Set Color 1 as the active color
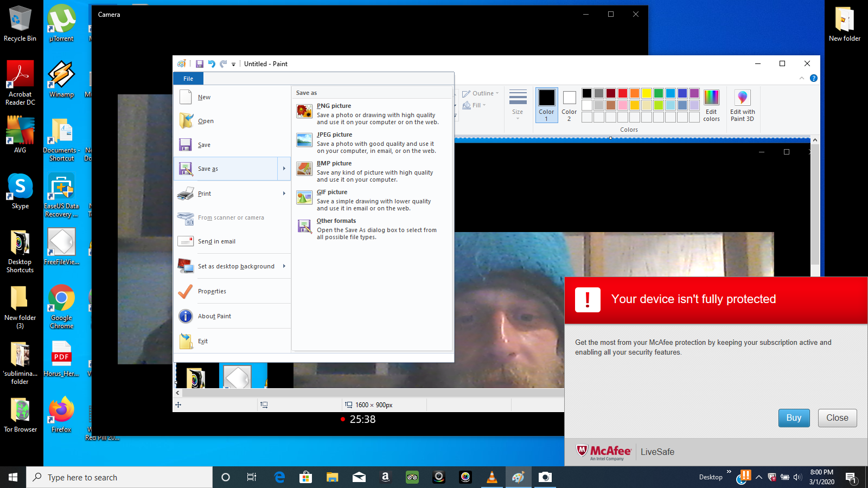Viewport: 868px width, 488px height. pyautogui.click(x=546, y=104)
